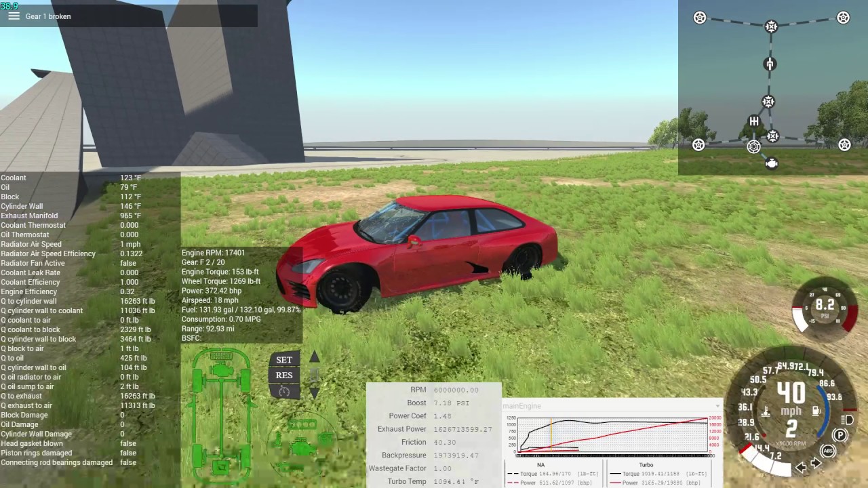This screenshot has width=868, height=488.
Task: Click the ABS indicator on the tachometer
Action: pos(828,451)
